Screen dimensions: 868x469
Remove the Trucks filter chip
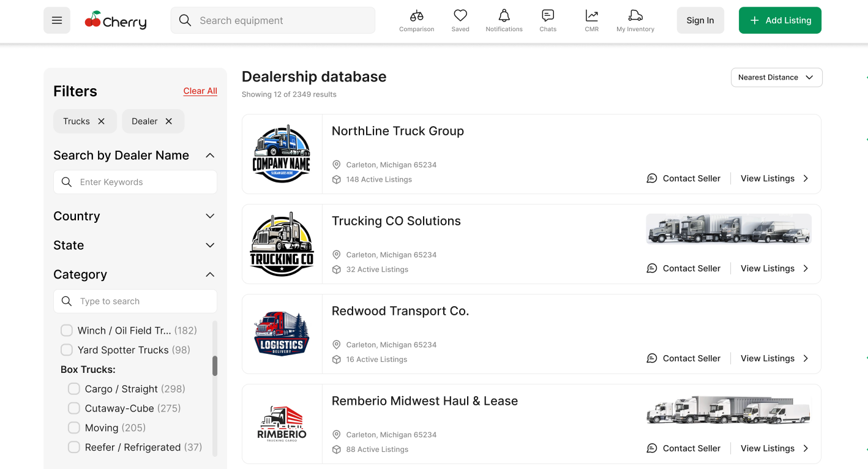pyautogui.click(x=102, y=121)
